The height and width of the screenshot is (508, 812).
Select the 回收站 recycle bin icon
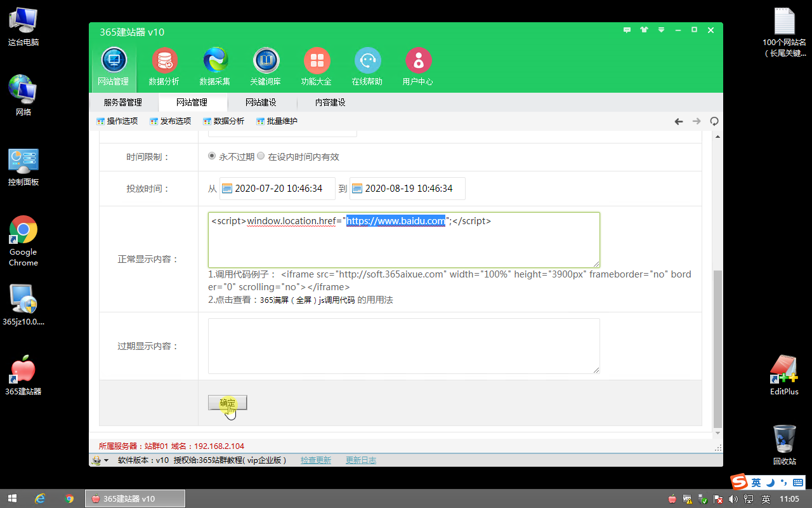[x=785, y=445]
